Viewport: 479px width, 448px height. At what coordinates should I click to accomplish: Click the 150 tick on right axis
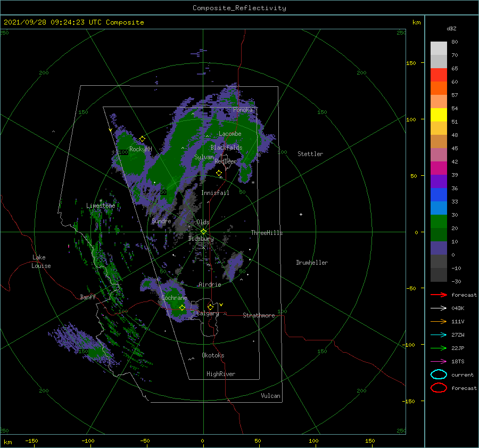pos(411,63)
